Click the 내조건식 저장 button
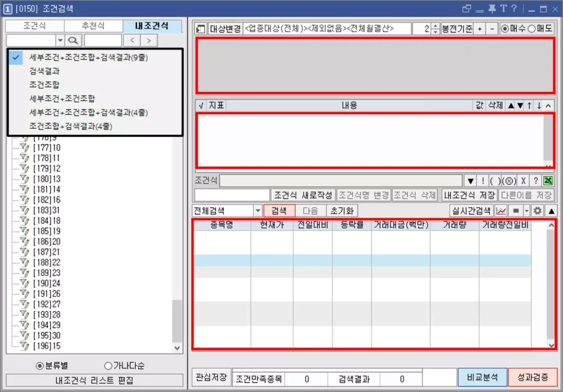 pos(470,195)
